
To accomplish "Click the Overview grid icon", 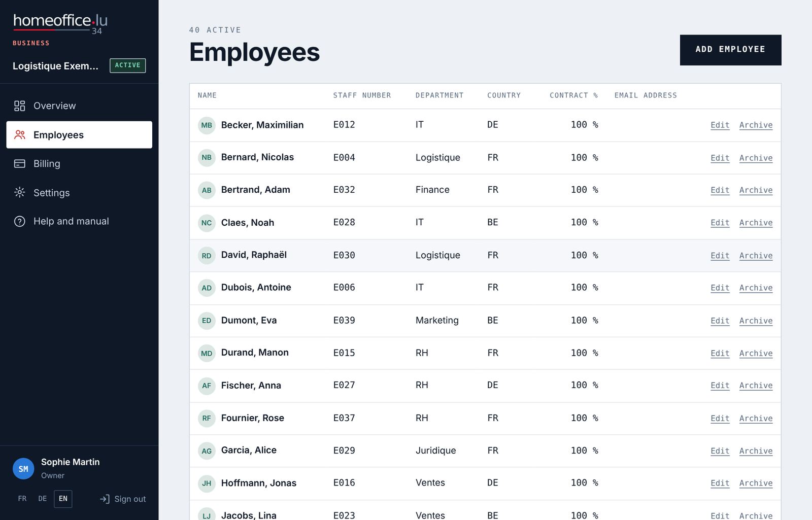I will pos(20,106).
